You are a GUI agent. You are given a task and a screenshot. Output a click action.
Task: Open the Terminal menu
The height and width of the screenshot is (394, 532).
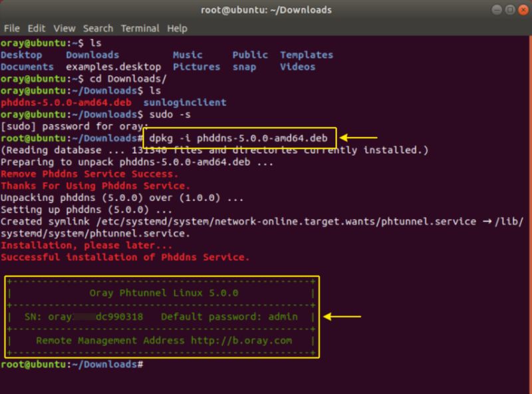[140, 29]
